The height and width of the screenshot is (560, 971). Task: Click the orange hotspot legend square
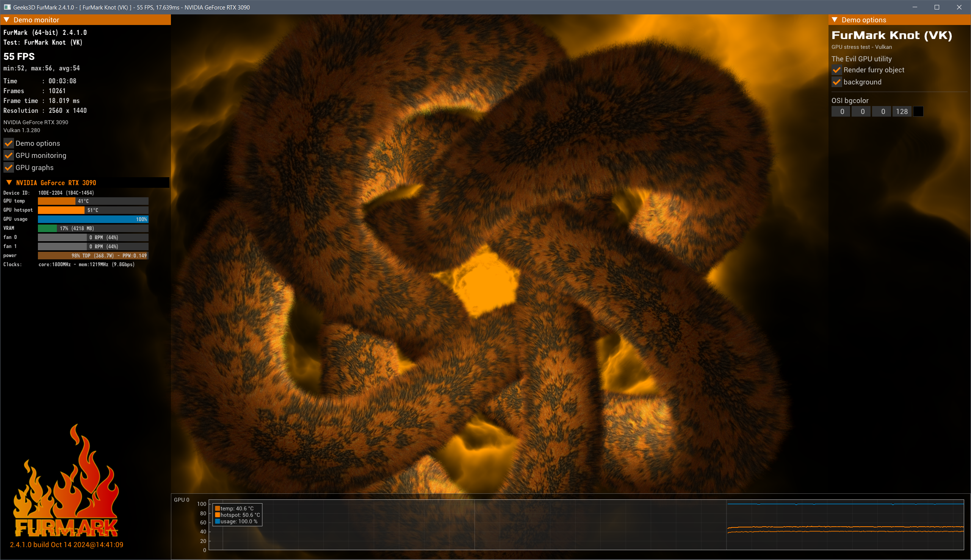218,515
